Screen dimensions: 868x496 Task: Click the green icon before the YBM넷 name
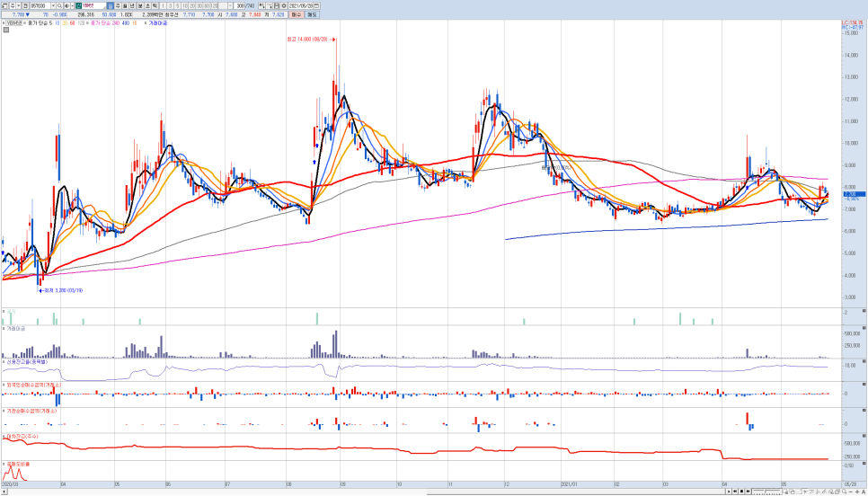(x=79, y=5)
